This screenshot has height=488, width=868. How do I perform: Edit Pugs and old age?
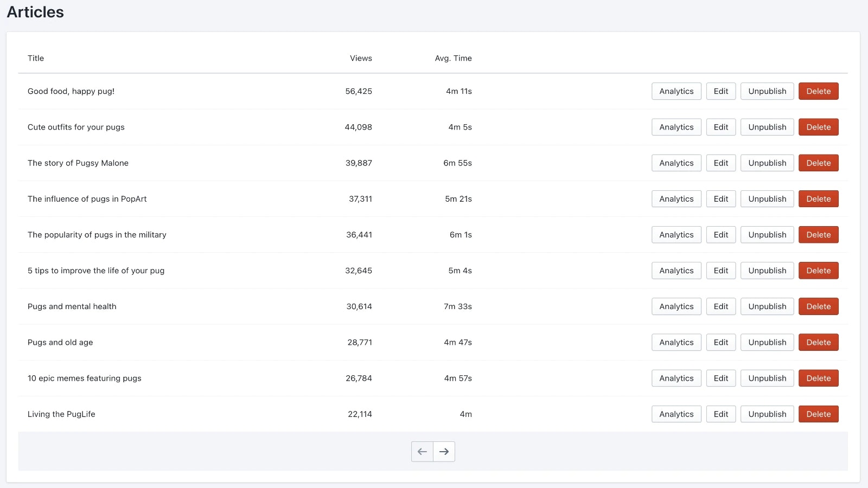[721, 342]
